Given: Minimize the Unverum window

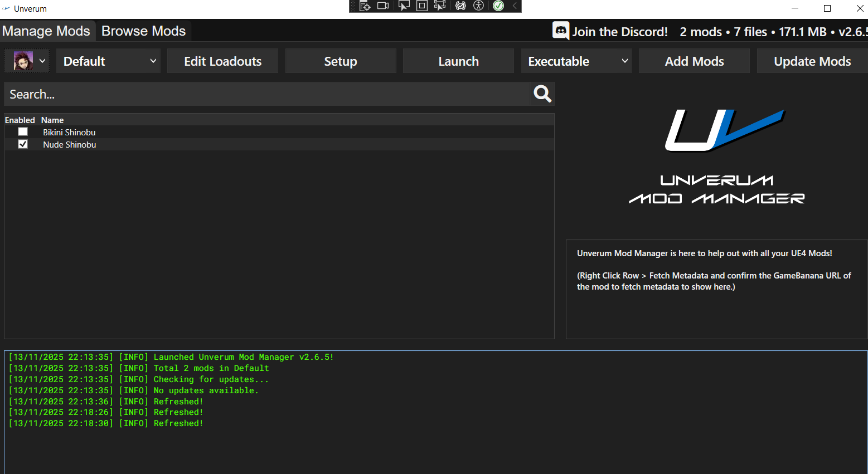Looking at the screenshot, I should 795,8.
